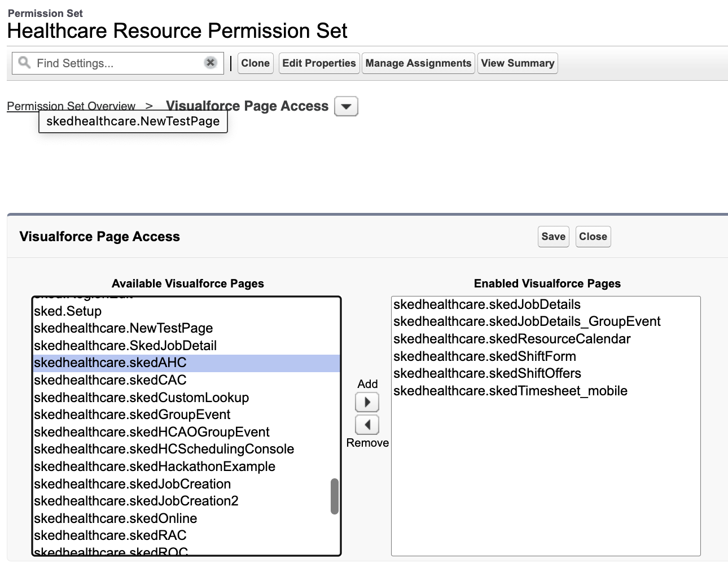Click the Clone button

pyautogui.click(x=255, y=63)
